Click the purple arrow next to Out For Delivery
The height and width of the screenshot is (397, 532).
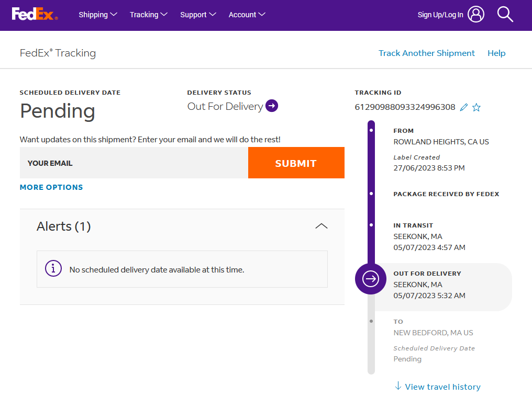coord(272,106)
